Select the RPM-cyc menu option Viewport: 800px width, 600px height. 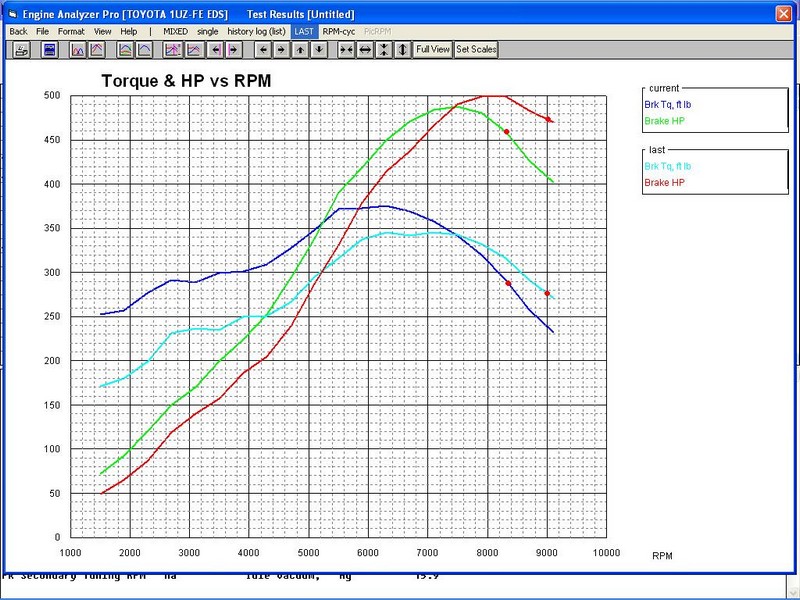[x=339, y=32]
